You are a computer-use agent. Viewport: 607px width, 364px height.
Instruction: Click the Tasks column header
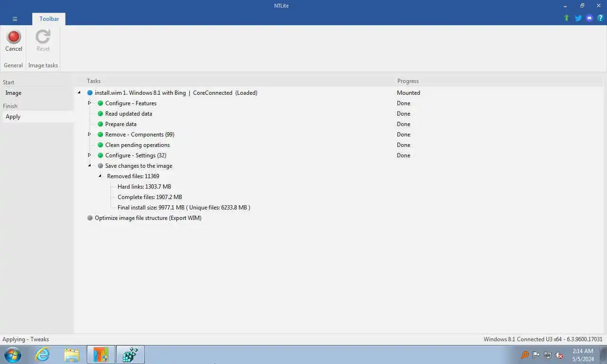[93, 81]
